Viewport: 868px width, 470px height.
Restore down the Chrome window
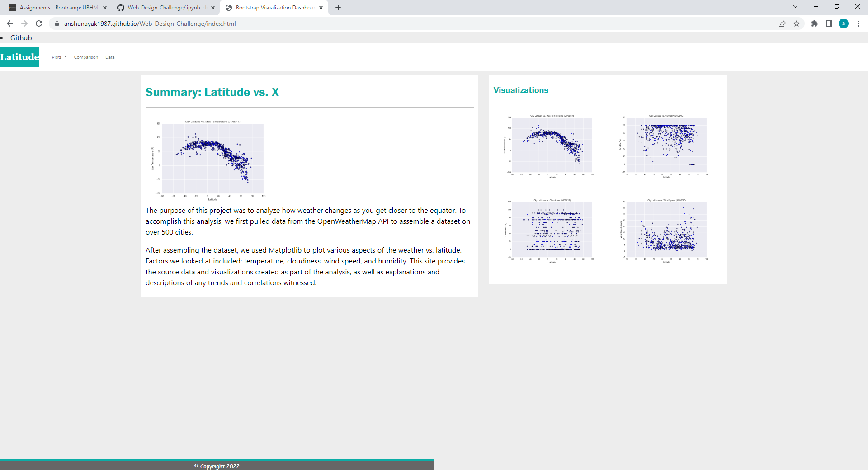[x=837, y=6]
